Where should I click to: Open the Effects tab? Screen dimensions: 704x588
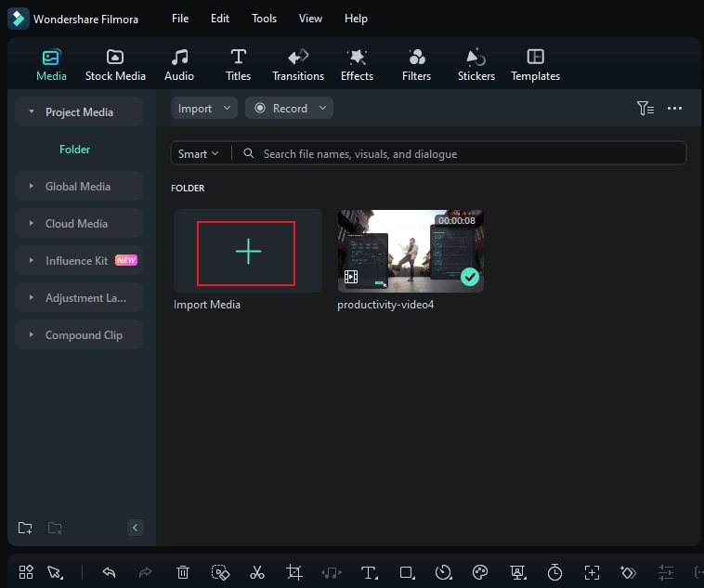point(357,65)
